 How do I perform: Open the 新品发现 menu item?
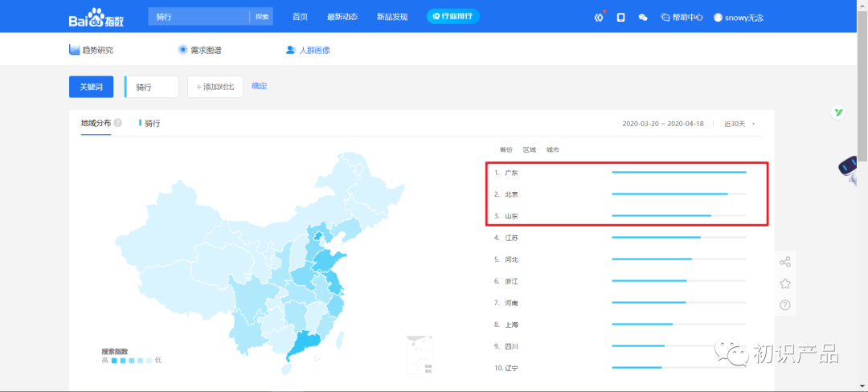(392, 17)
